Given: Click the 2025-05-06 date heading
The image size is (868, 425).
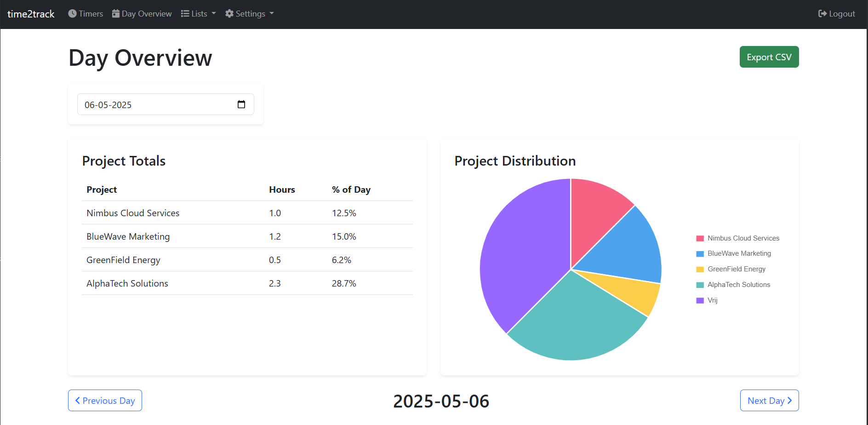Looking at the screenshot, I should [441, 401].
